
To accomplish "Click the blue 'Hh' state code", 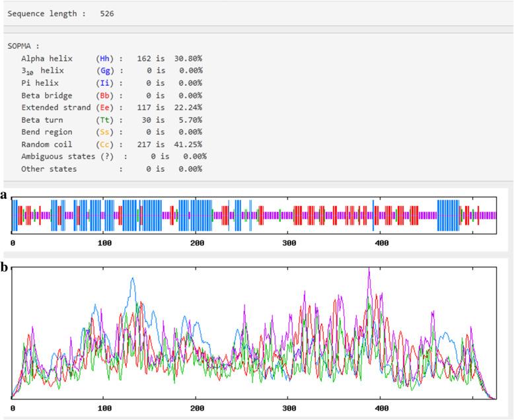I will [x=104, y=59].
